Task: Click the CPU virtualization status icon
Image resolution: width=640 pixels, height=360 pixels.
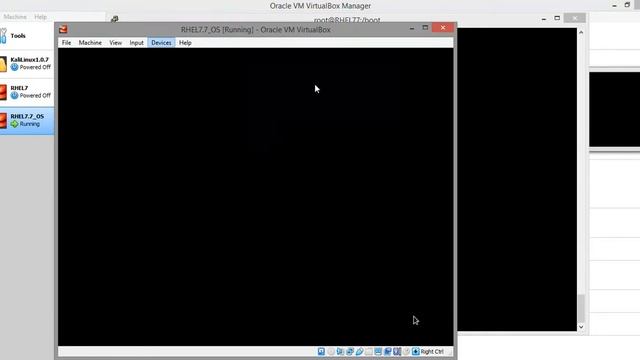Action: pos(397,351)
